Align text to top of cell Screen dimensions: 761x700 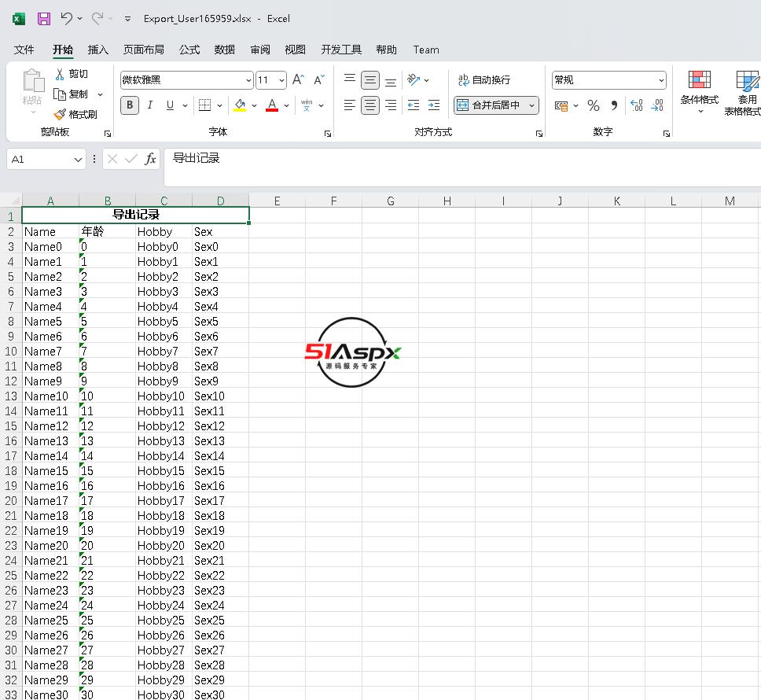(x=349, y=79)
